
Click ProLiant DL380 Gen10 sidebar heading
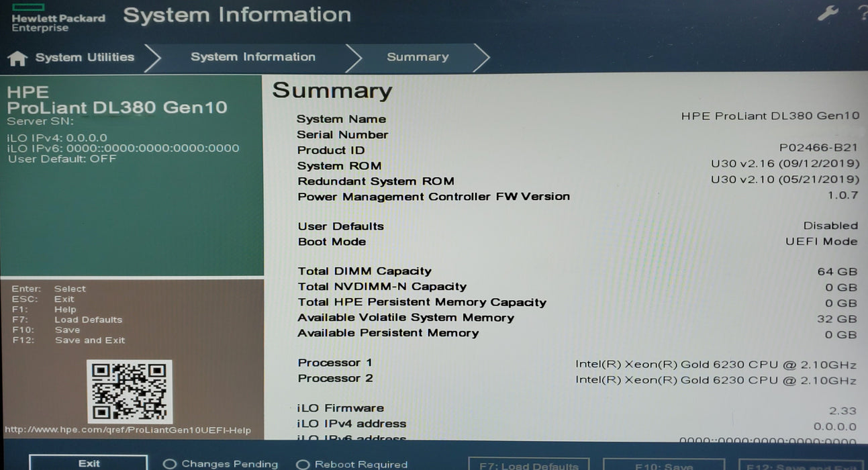(117, 107)
